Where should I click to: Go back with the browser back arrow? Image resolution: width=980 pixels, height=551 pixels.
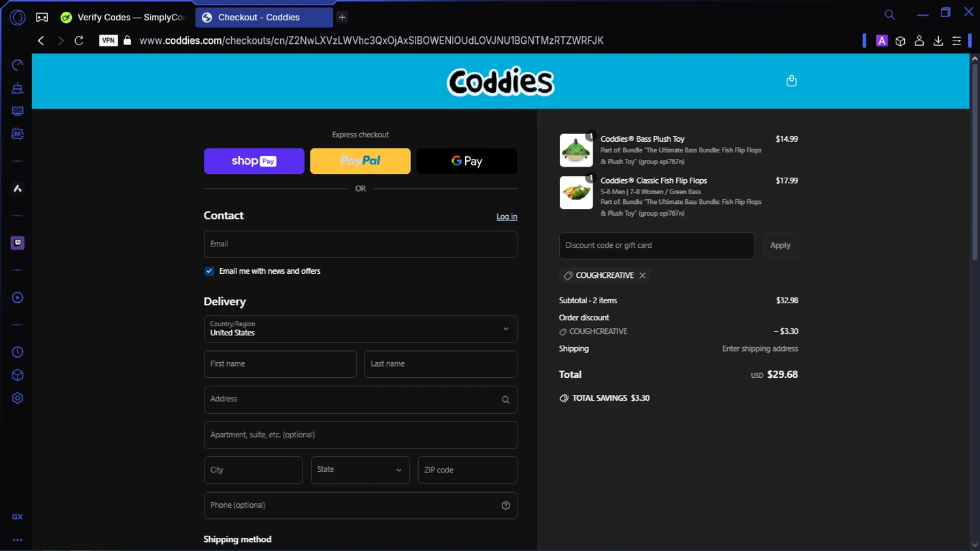pyautogui.click(x=41, y=41)
